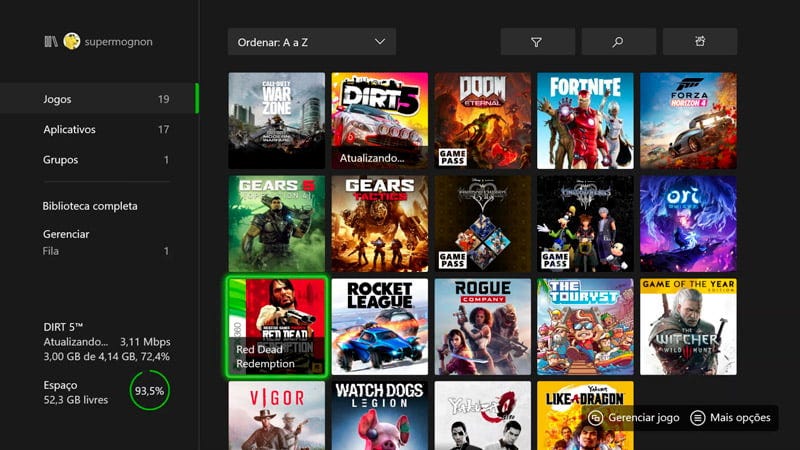This screenshot has height=450, width=800.
Task: Select the Ori game tile
Action: [x=688, y=223]
